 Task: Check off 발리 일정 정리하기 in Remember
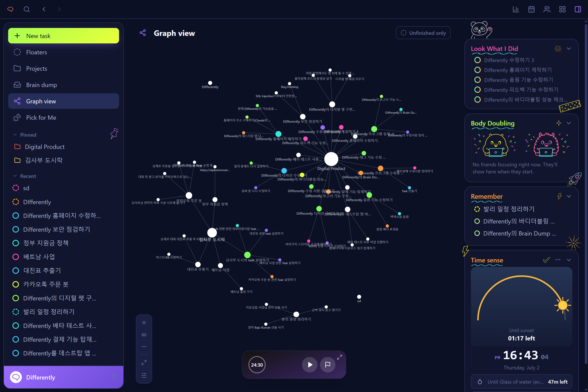(477, 209)
